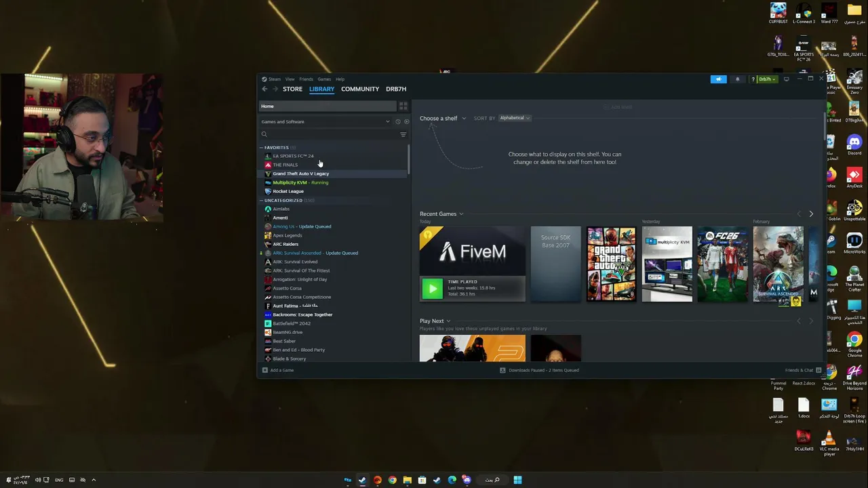
Task: Open the blue announcements megaphone button
Action: pyautogui.click(x=718, y=79)
